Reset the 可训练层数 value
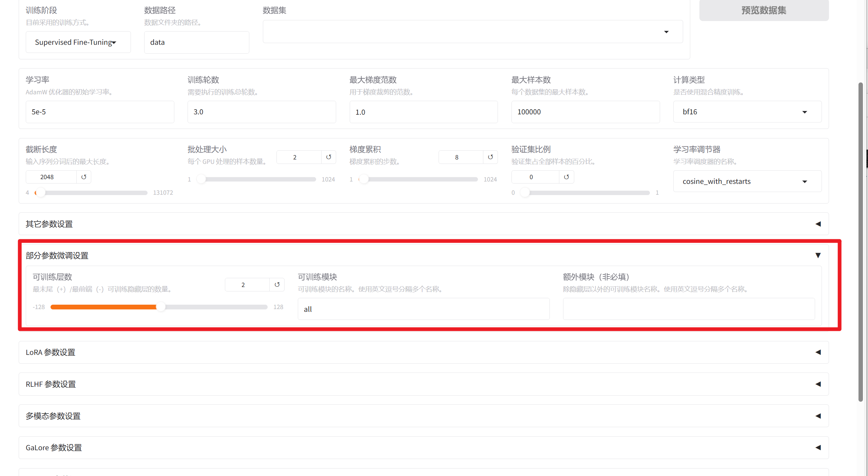Viewport: 868px width, 476px height. coord(277,284)
